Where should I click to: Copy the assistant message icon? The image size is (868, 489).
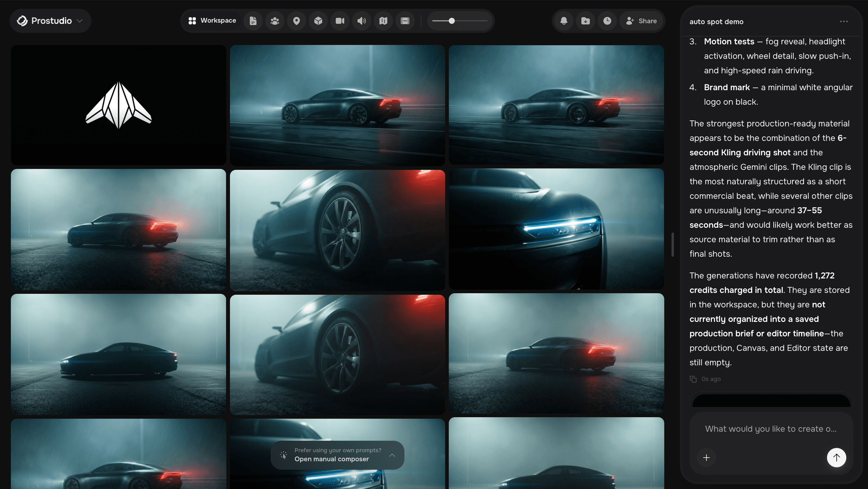click(693, 379)
